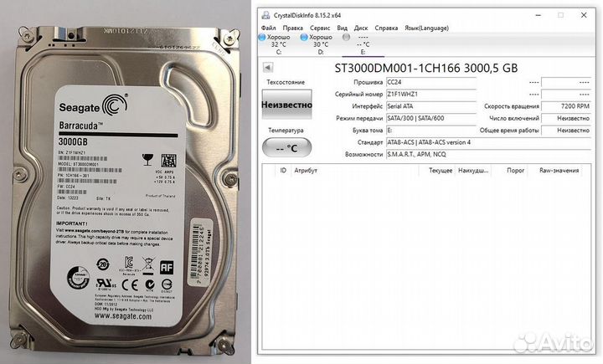The height and width of the screenshot is (364, 603).
Task: Click the Порог column header
Action: point(509,170)
